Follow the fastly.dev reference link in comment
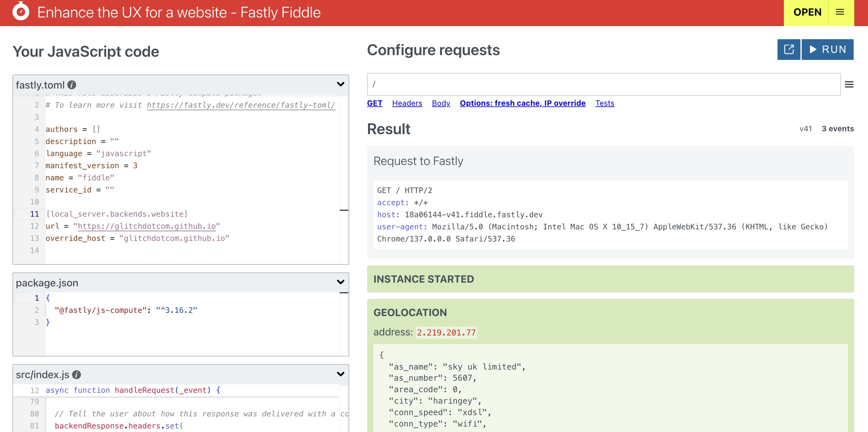This screenshot has height=432, width=868. [241, 105]
